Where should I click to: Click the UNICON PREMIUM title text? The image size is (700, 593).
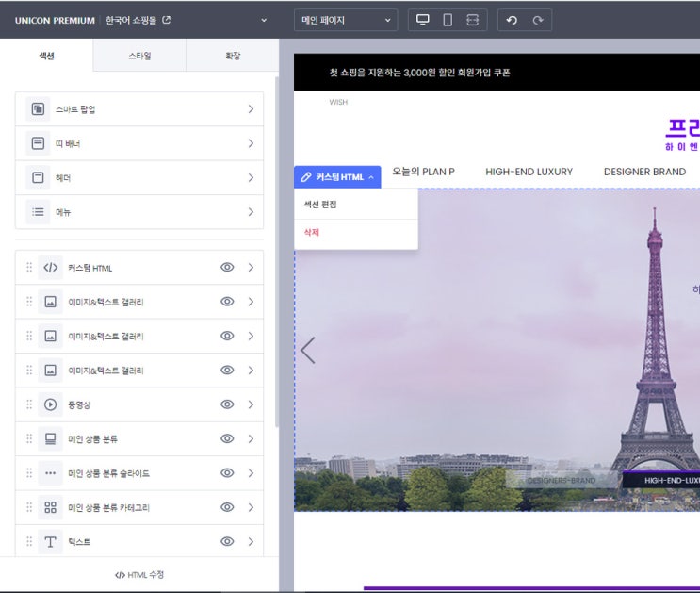[55, 20]
